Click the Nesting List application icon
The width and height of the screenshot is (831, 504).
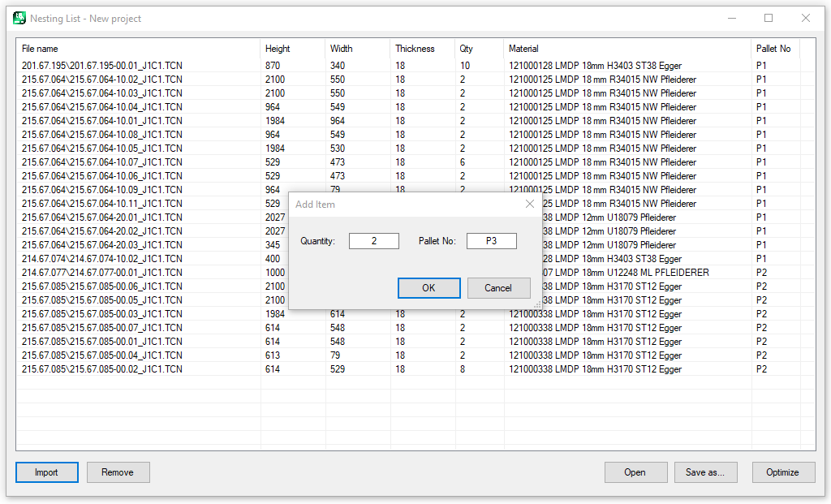pos(18,18)
